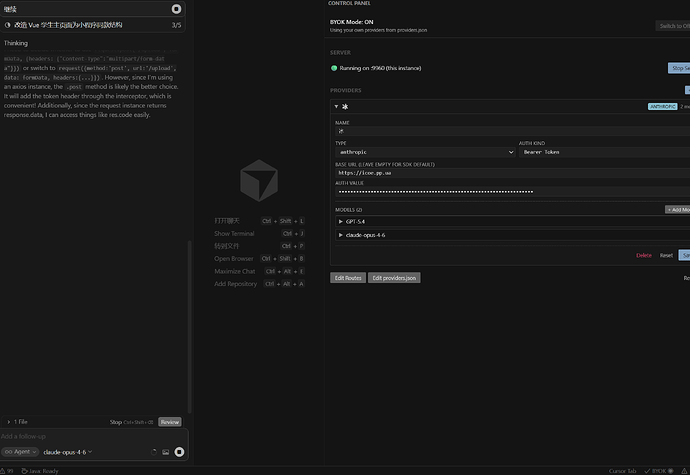The width and height of the screenshot is (690, 475).
Task: Click the 改造 Vue todo list header row
Action: [x=93, y=25]
